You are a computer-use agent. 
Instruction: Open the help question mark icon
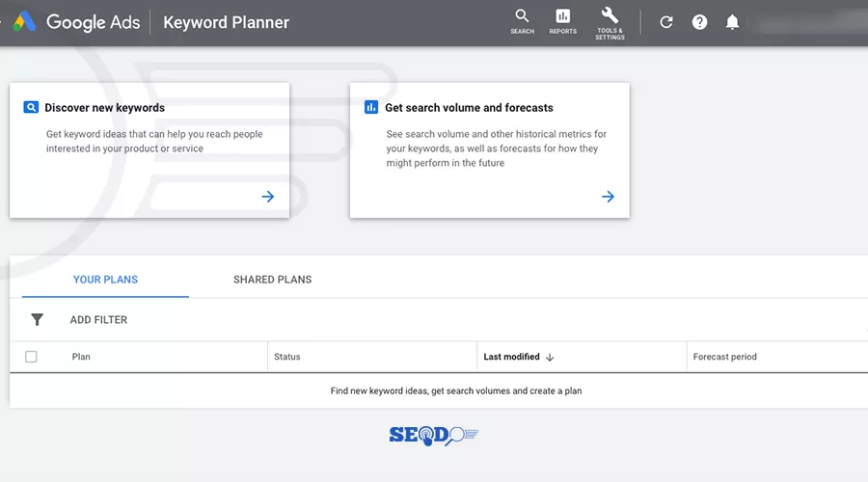click(x=699, y=22)
